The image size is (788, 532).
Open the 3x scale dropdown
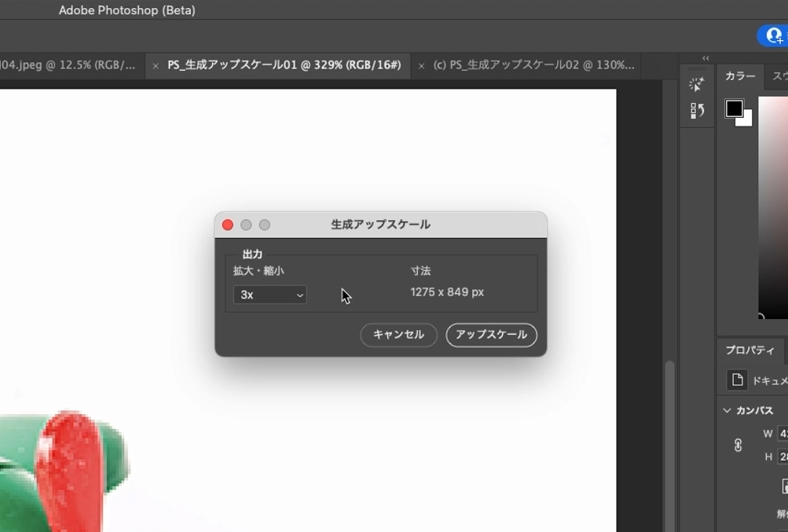[x=269, y=295]
